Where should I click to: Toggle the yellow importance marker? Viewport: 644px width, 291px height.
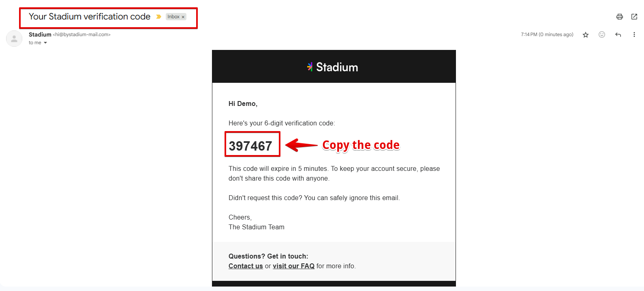click(x=158, y=17)
